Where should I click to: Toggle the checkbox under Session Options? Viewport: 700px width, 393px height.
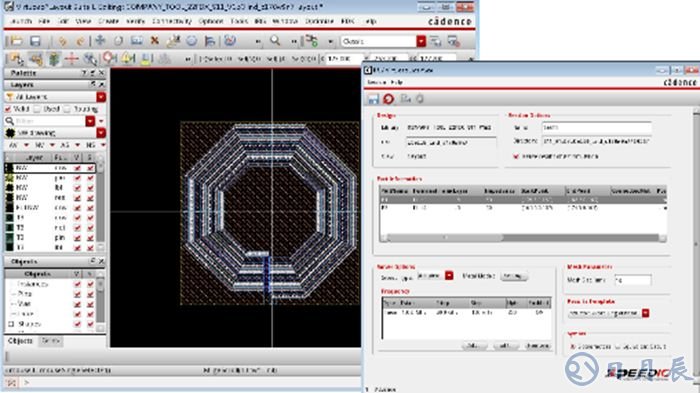coord(516,156)
